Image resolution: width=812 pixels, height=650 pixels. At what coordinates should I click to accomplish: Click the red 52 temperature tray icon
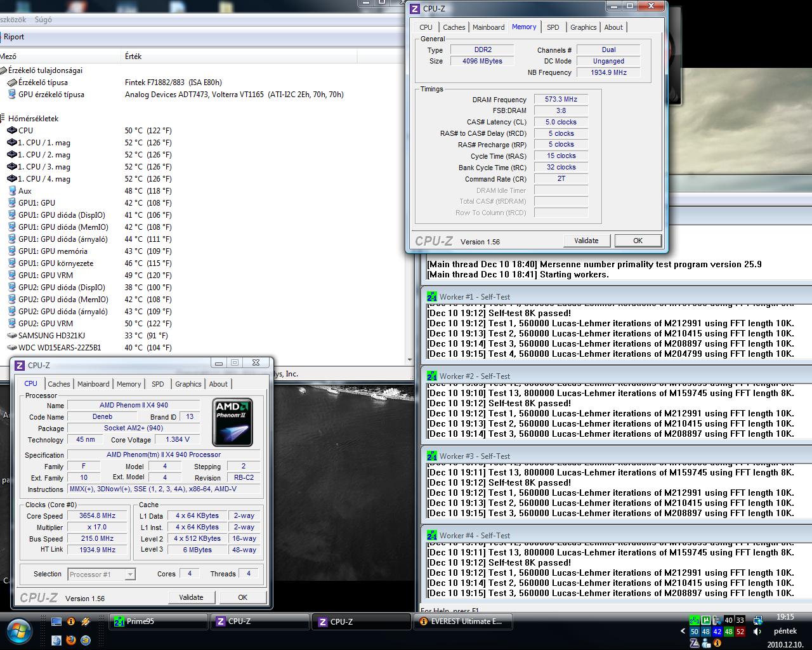(740, 632)
